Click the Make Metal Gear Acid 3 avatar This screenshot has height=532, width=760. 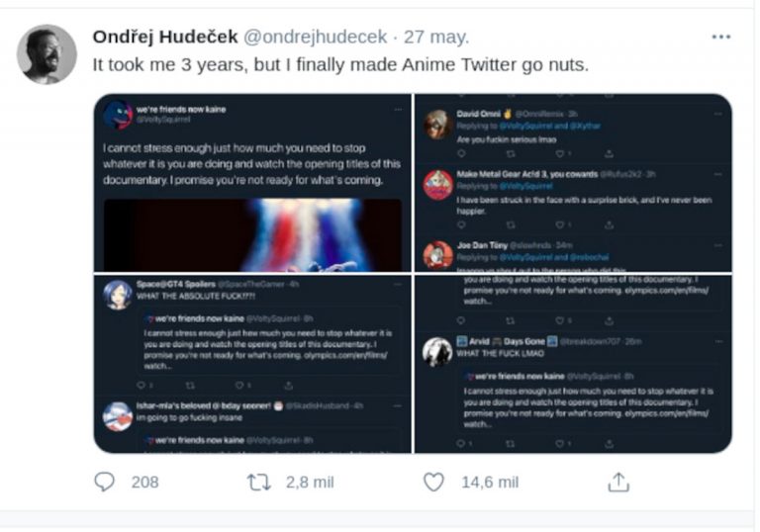(x=438, y=184)
